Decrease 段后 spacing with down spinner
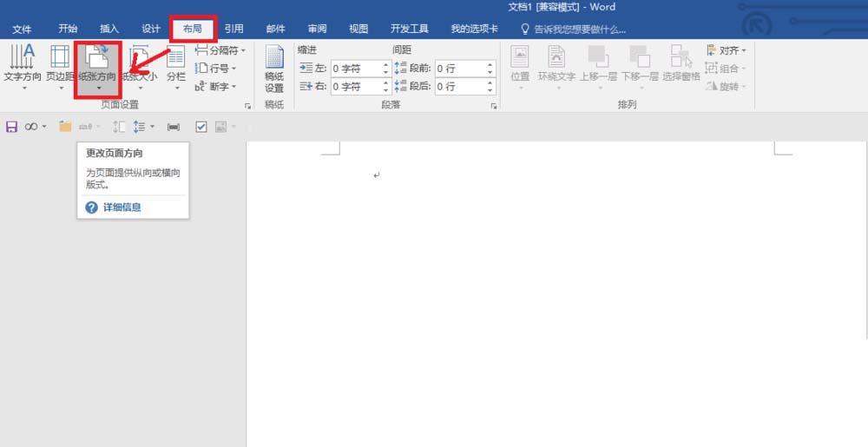 pyautogui.click(x=490, y=90)
